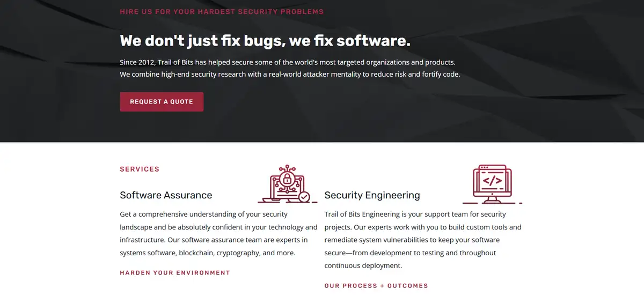This screenshot has width=644, height=296.
Task: Click the stand base of the monitor icon
Action: coord(492,202)
